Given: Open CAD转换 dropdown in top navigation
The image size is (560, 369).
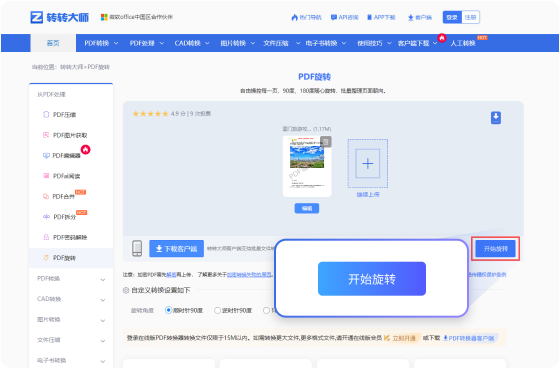Looking at the screenshot, I should 192,43.
